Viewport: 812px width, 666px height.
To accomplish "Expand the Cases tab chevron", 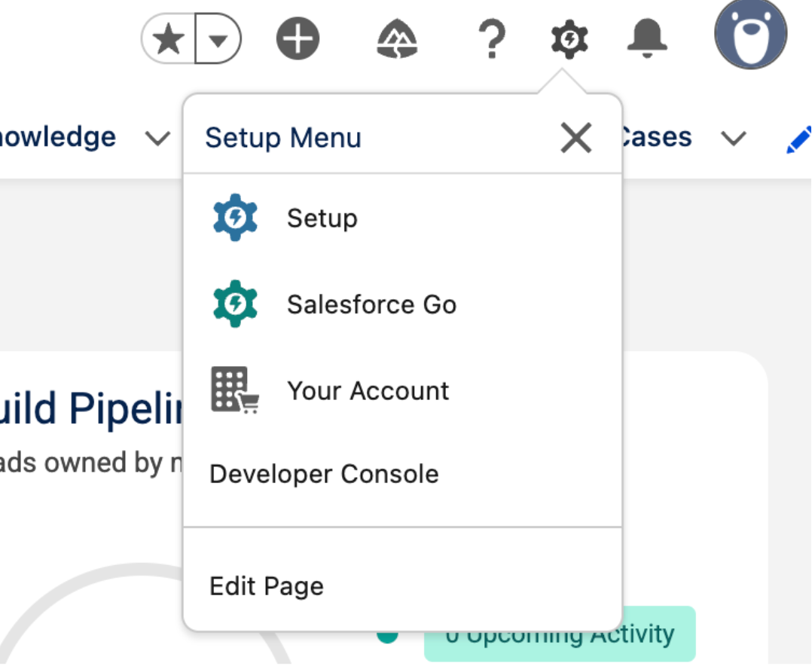I will tap(733, 139).
